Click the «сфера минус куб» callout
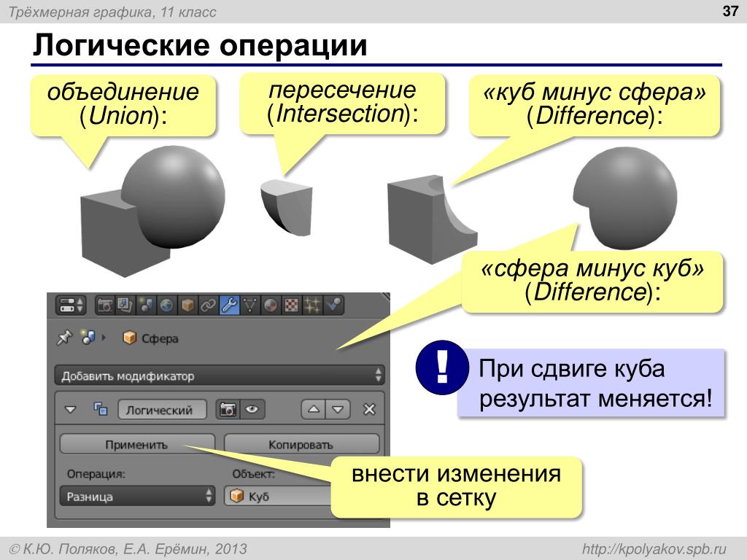Screen dimensions: 747x560 (x=592, y=281)
